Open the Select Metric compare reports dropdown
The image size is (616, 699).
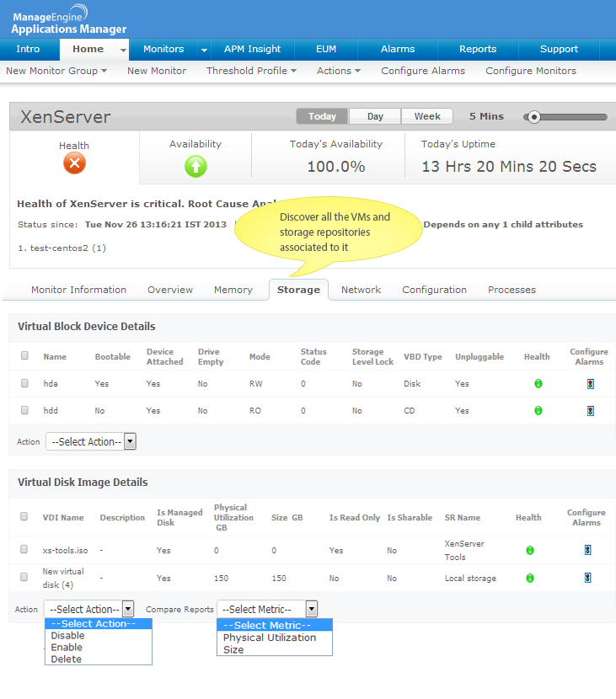(267, 609)
